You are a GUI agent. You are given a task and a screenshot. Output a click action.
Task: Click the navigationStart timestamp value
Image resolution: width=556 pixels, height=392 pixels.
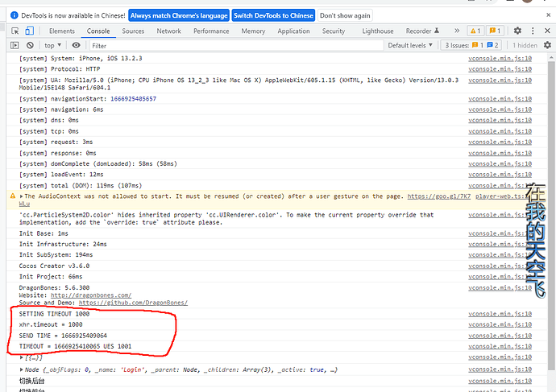click(133, 99)
